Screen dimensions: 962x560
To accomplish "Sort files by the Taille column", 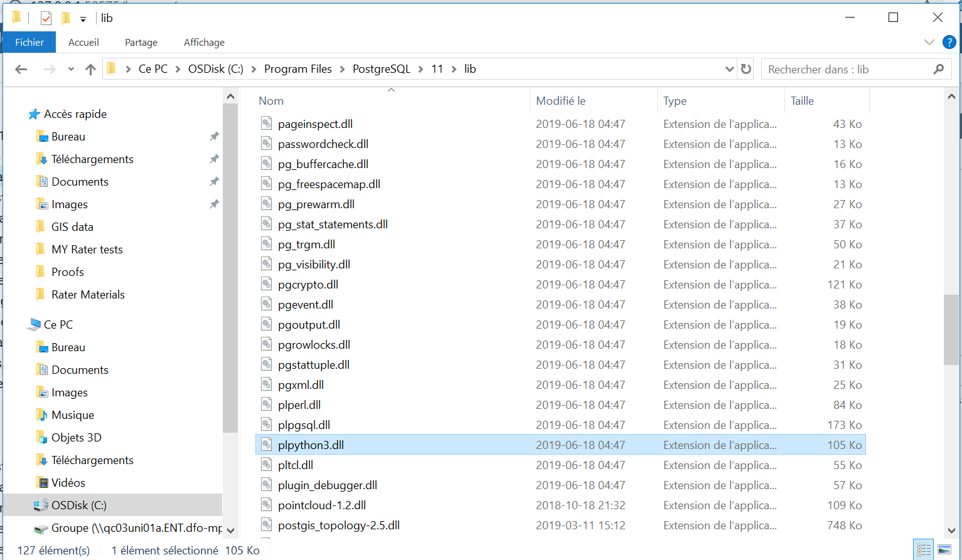I will 802,100.
